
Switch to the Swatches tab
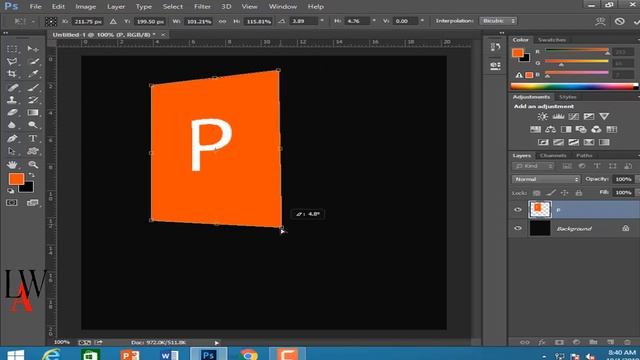coord(552,40)
